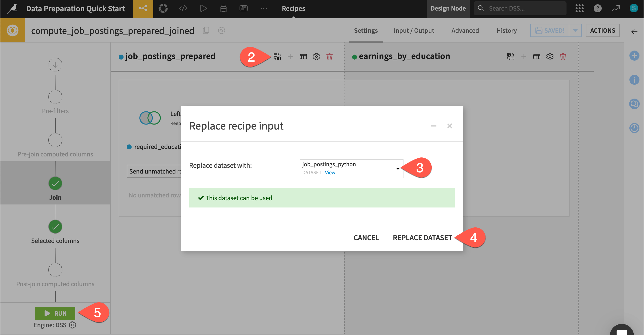Open the deployer stack icon in top bar

click(x=223, y=9)
